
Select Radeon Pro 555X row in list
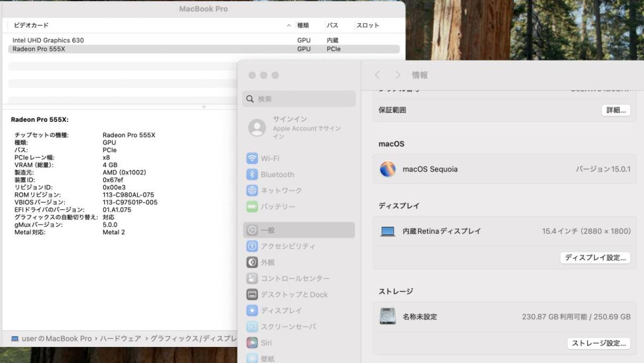(204, 49)
